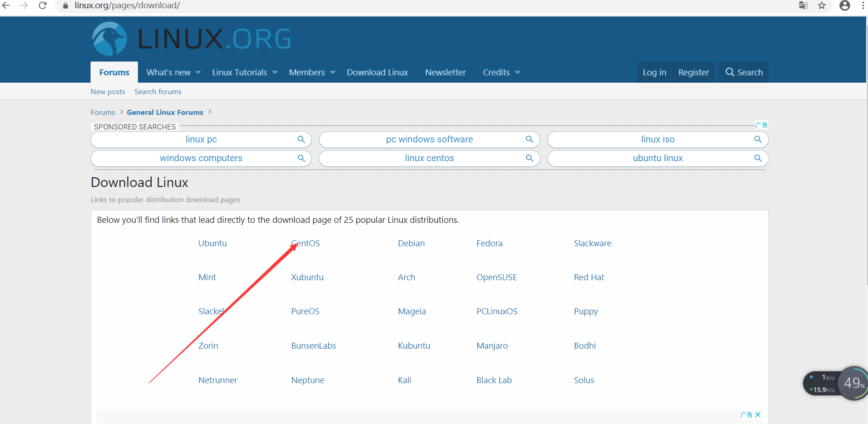The width and height of the screenshot is (868, 424).
Task: Click the Log in button
Action: click(x=654, y=72)
